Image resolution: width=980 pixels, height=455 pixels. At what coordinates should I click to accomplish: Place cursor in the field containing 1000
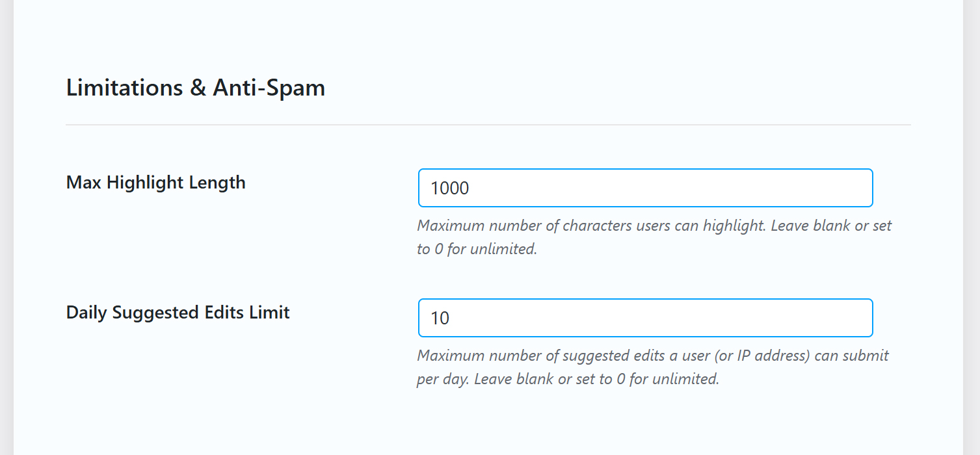tap(645, 188)
